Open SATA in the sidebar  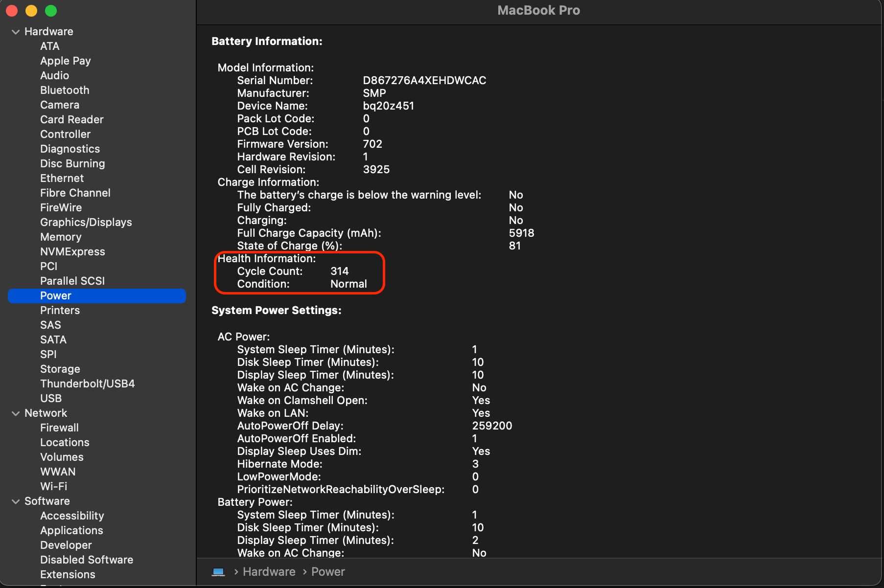(53, 340)
